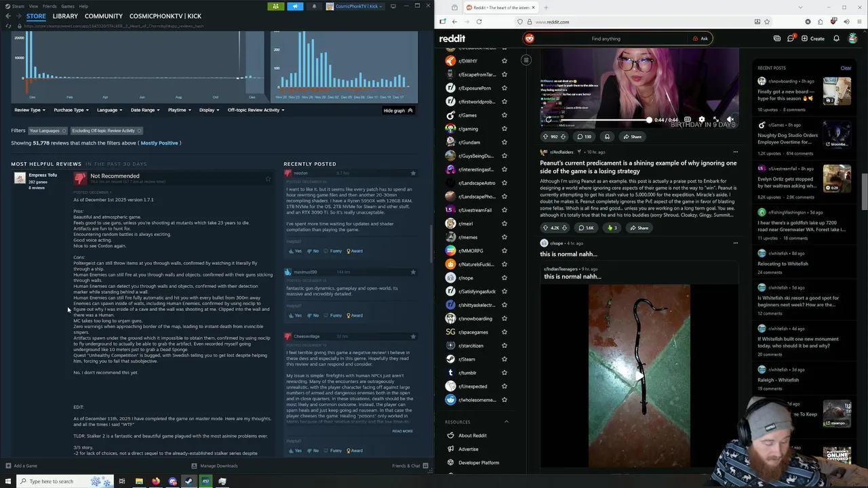The width and height of the screenshot is (868, 488).
Task: Vote Yes on reedon's review
Action: click(295, 251)
